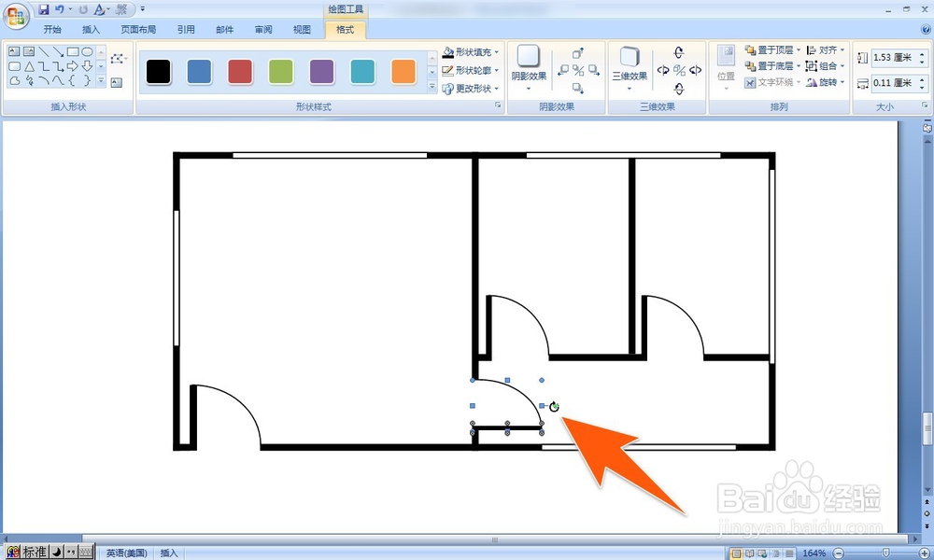Switch to print layout view in status bar
934x560 pixels.
point(737,553)
